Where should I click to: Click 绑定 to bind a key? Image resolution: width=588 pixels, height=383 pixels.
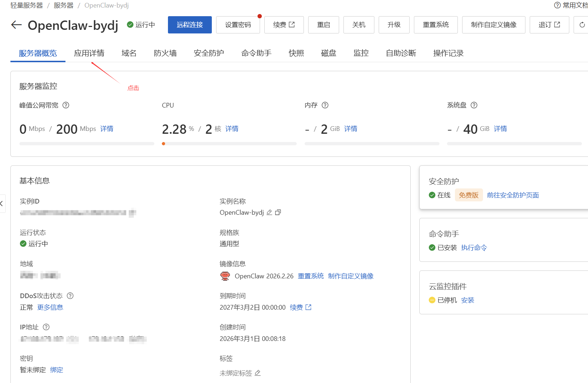pos(56,370)
